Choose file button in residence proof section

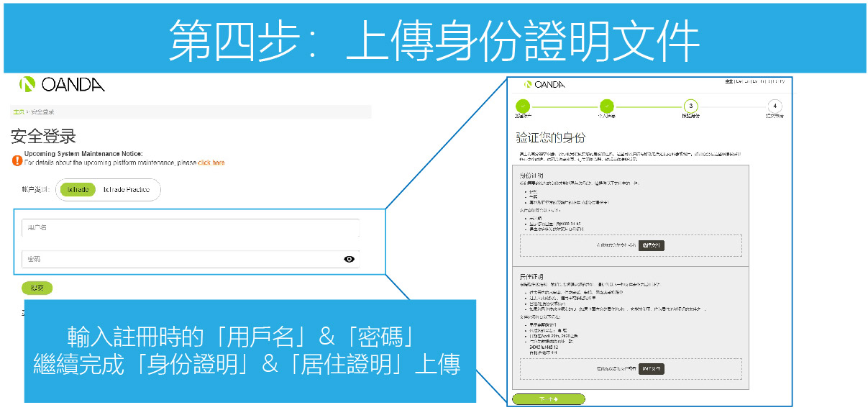[651, 369]
